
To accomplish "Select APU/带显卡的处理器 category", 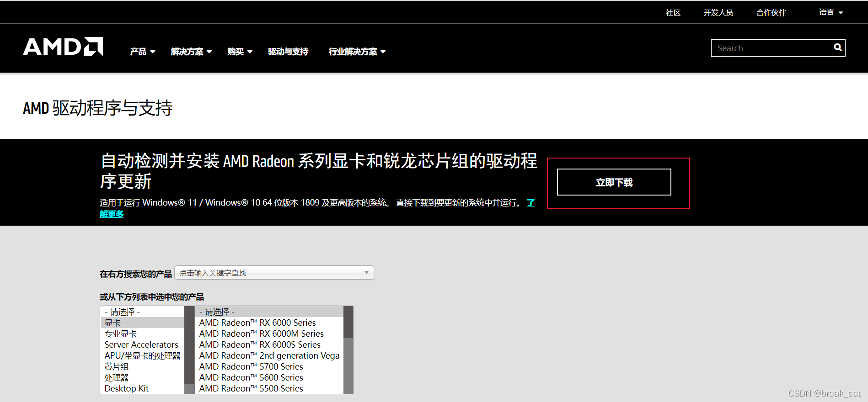I will [x=142, y=355].
